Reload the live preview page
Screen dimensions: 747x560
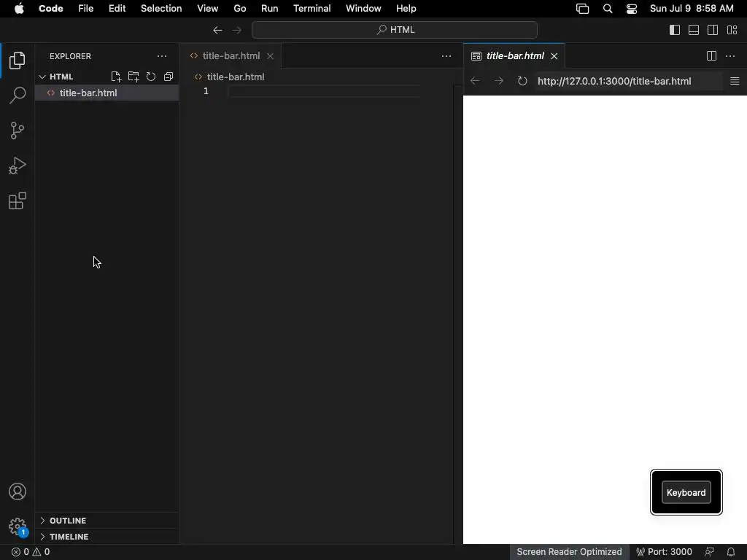522,81
